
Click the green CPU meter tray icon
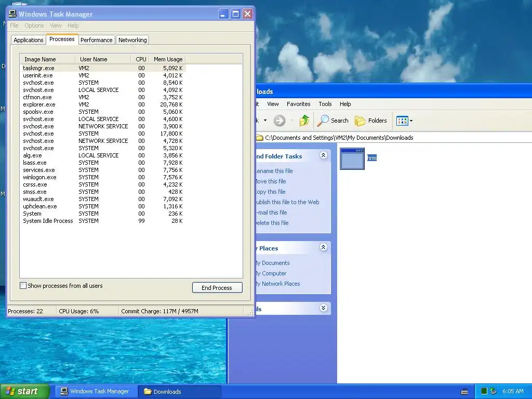[x=484, y=391]
